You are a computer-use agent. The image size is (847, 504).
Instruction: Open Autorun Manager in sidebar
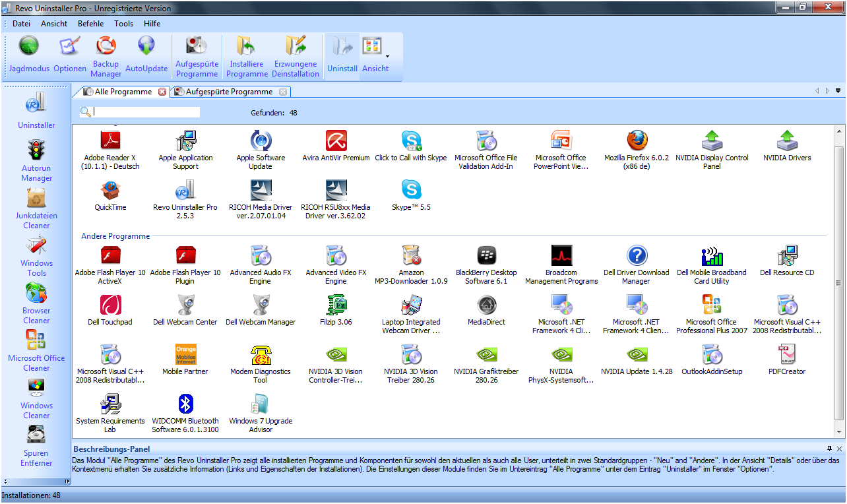point(36,160)
